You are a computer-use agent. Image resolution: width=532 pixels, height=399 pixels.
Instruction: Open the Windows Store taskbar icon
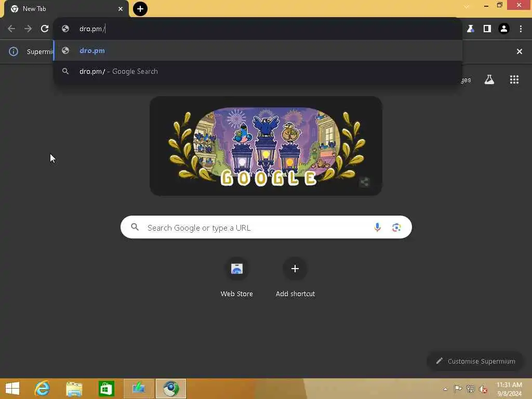[106, 389]
